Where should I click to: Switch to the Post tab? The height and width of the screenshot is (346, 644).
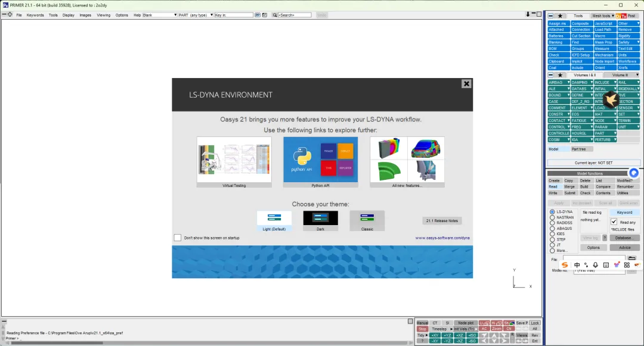coord(631,15)
